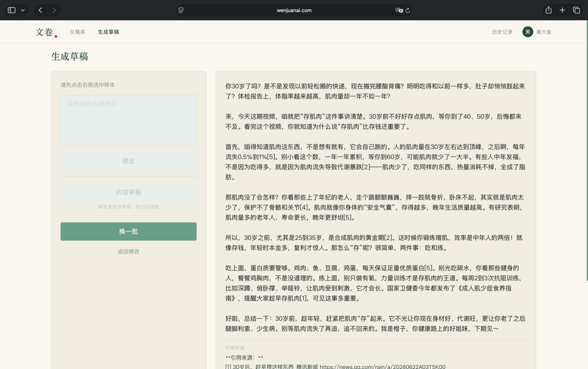Select the paragraph starting 你30岁了吗
Screen dimensions: 588x369
pyautogui.click(x=375, y=91)
